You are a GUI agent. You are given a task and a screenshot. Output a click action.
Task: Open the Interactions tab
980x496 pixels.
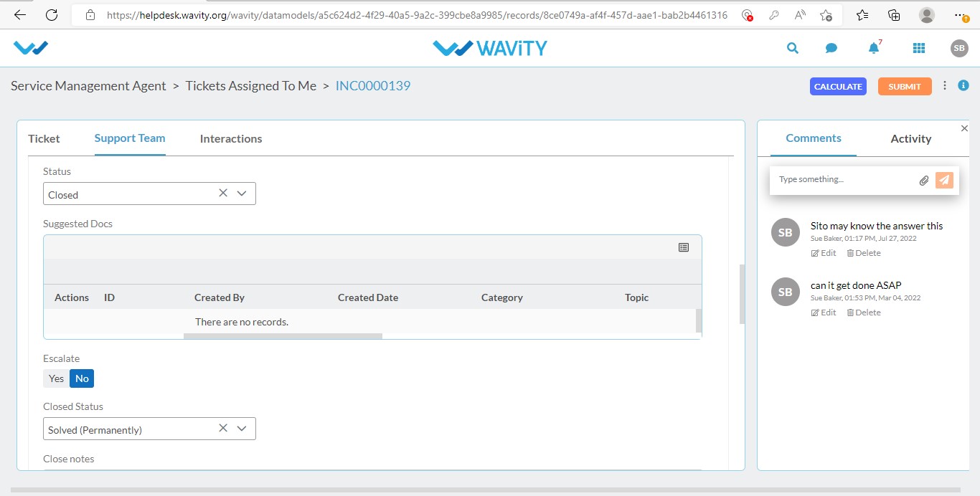pos(231,138)
